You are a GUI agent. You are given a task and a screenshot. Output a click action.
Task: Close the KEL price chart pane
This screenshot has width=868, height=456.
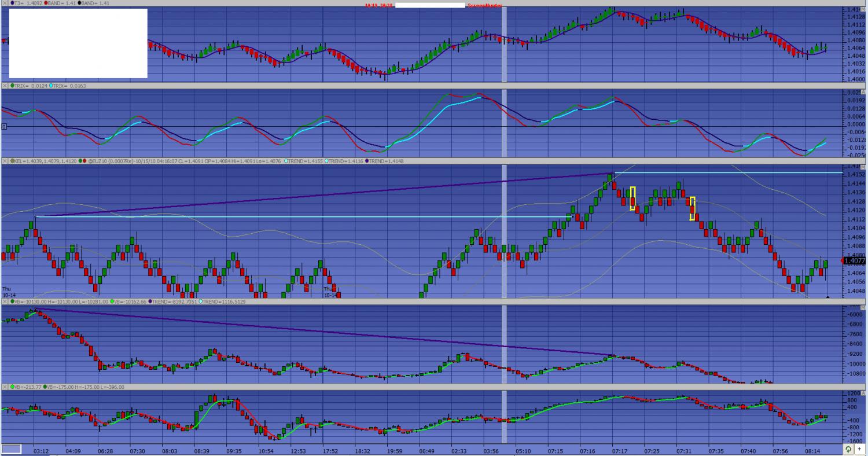click(5, 161)
